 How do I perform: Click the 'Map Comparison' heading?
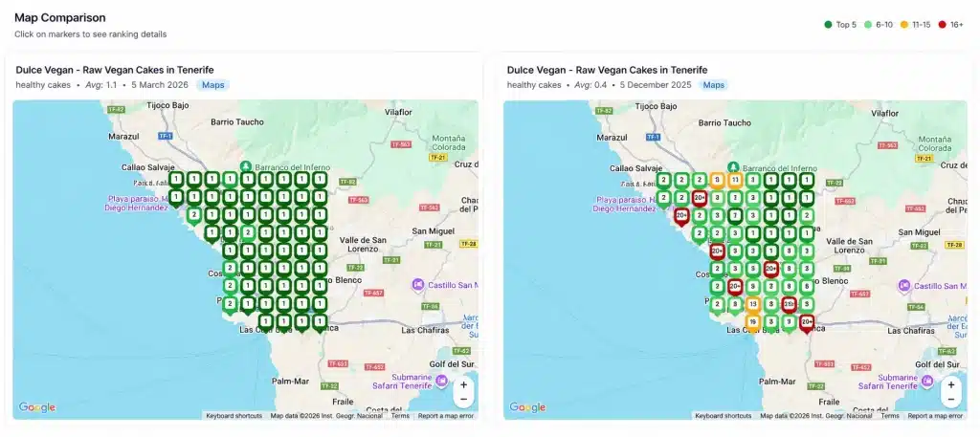(x=60, y=17)
